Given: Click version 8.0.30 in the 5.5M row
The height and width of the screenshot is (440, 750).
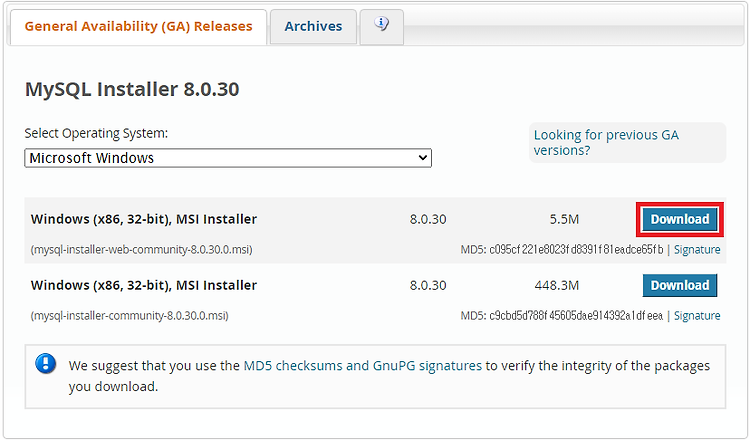Looking at the screenshot, I should (428, 220).
